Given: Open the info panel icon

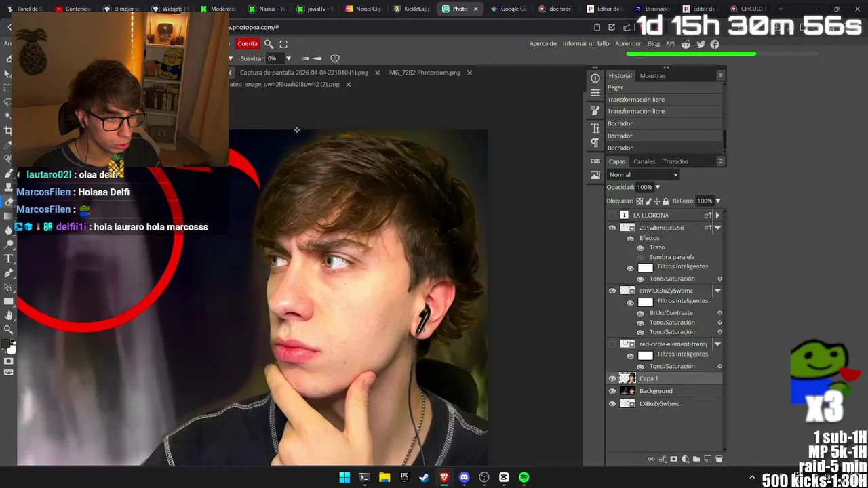Looking at the screenshot, I should point(595,78).
